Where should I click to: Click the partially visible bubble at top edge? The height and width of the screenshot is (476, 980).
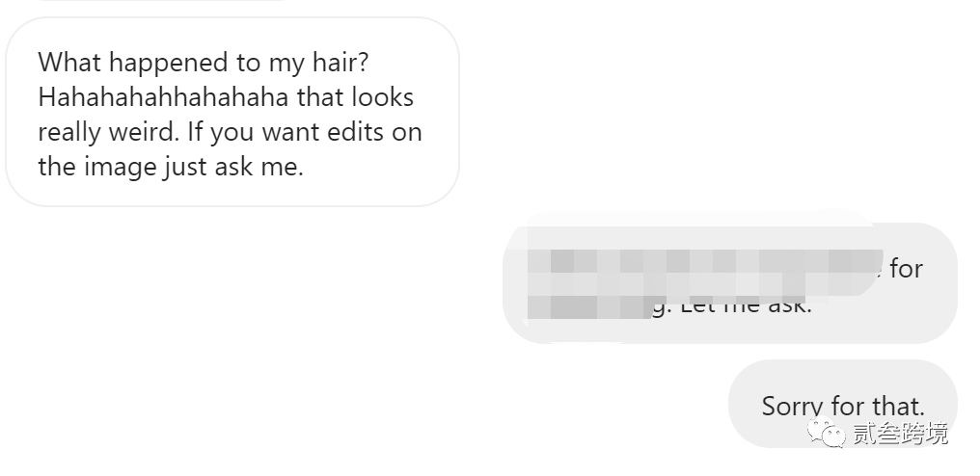point(162,1)
